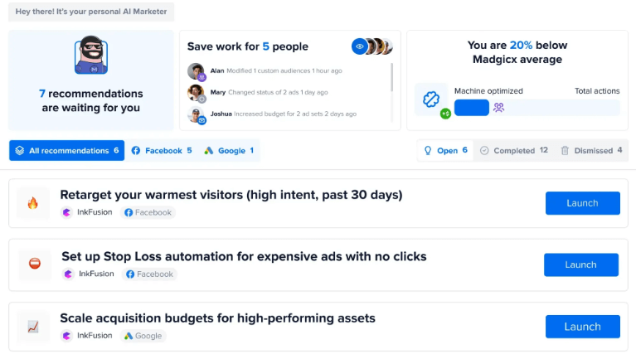The image size is (636, 364).
Task: Show Dismissed recommendations
Action: 591,151
